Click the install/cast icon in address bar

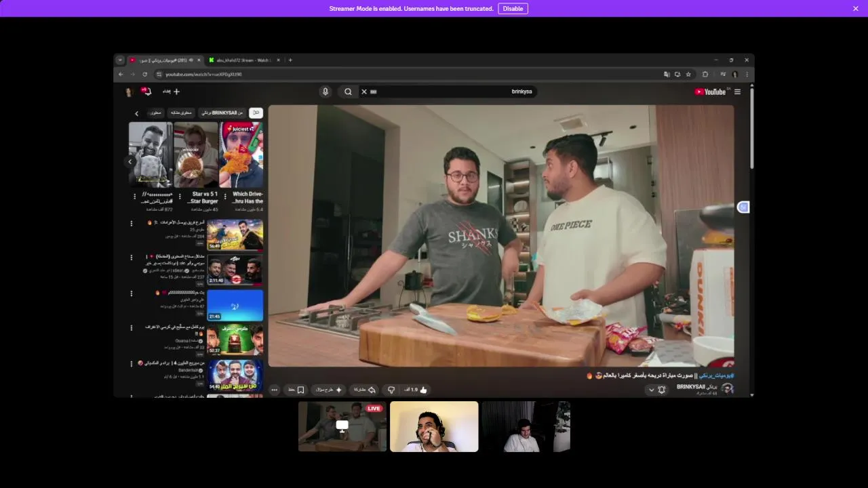[x=677, y=74]
